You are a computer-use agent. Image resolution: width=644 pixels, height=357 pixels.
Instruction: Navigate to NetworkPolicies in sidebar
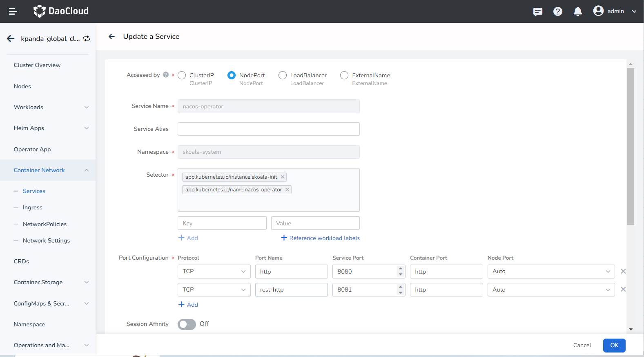click(45, 224)
